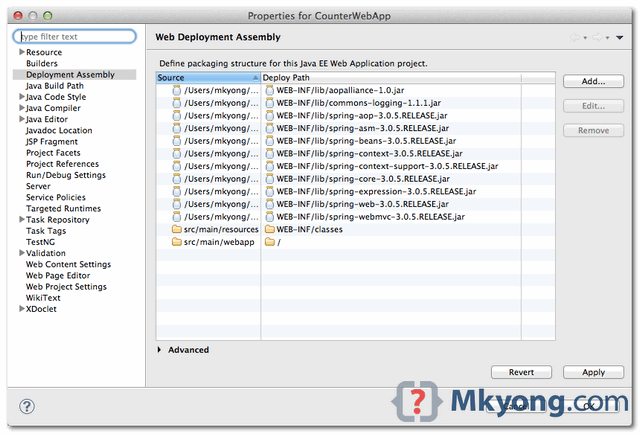Viewport: 640px width, 434px height.
Task: Expand the XDoclet node
Action: pos(22,309)
